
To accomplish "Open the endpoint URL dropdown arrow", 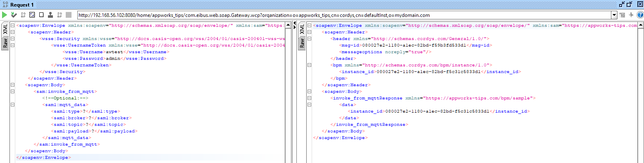I will pos(614,15).
